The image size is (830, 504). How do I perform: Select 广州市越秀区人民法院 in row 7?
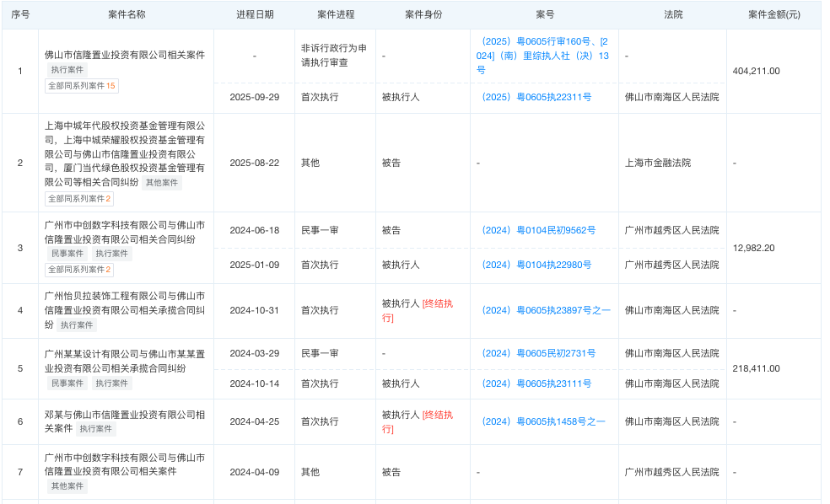tap(671, 472)
